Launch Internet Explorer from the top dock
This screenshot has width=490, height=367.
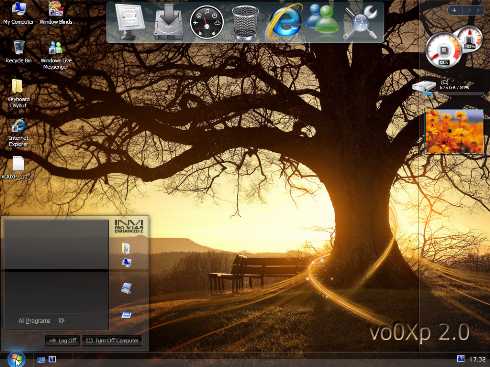point(284,22)
